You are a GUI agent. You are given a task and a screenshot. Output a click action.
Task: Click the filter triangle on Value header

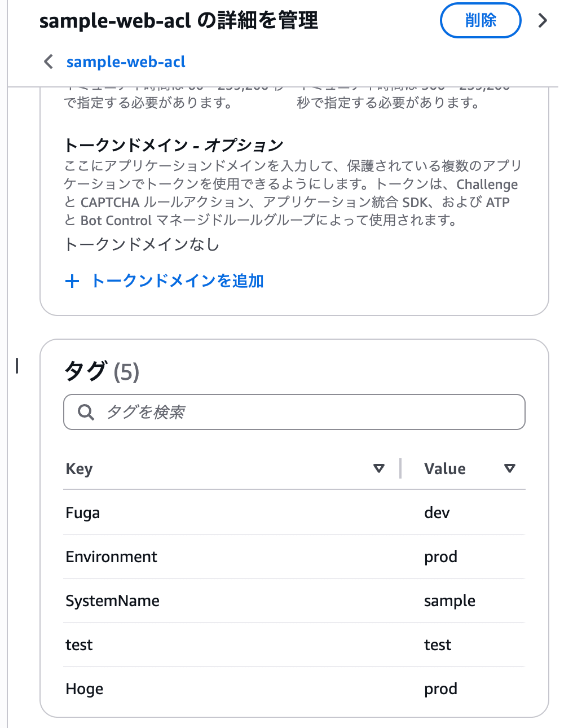(x=509, y=468)
